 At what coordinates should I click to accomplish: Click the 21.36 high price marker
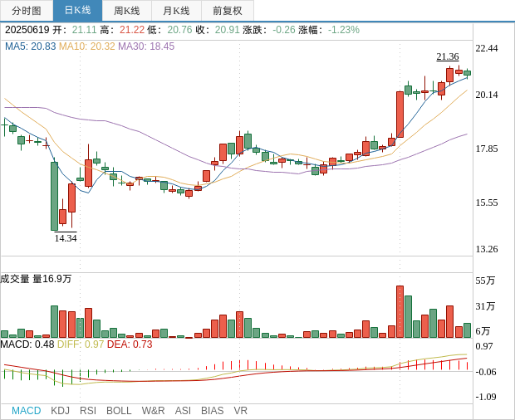click(448, 56)
